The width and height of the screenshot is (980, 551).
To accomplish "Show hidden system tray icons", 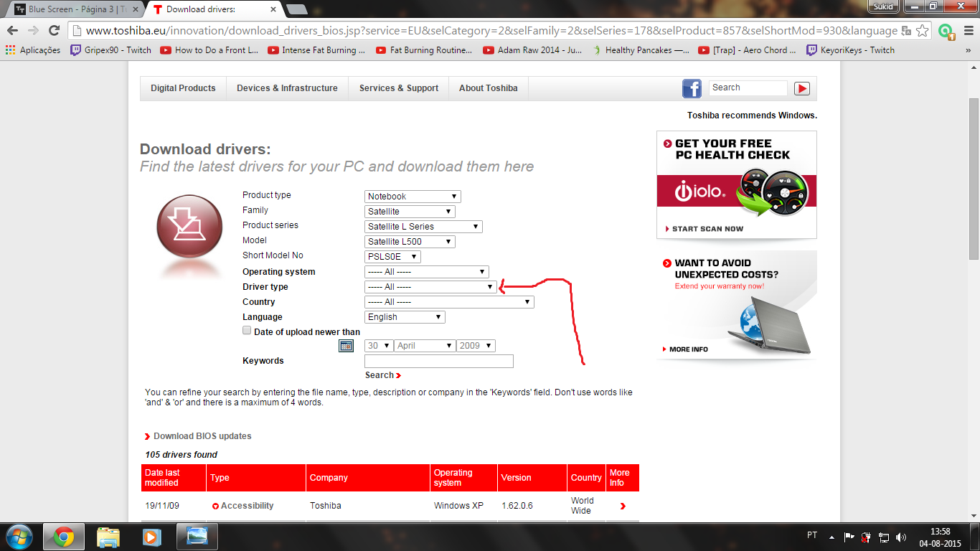I will pos(831,537).
